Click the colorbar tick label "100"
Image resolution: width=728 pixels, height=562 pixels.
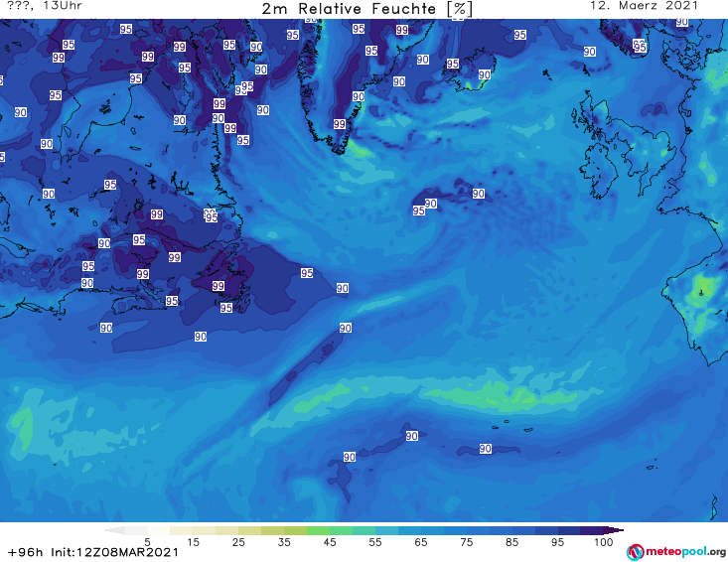(604, 542)
